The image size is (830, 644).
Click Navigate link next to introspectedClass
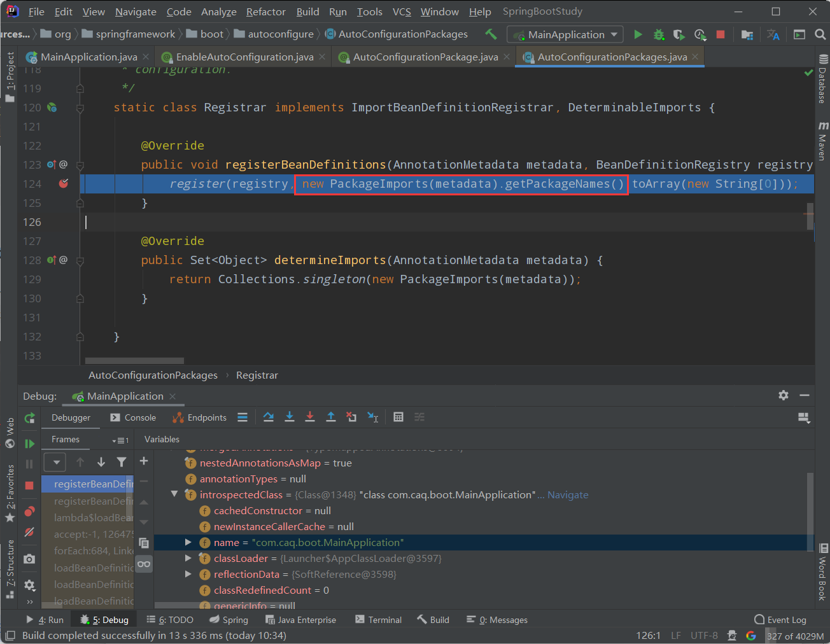pyautogui.click(x=568, y=494)
